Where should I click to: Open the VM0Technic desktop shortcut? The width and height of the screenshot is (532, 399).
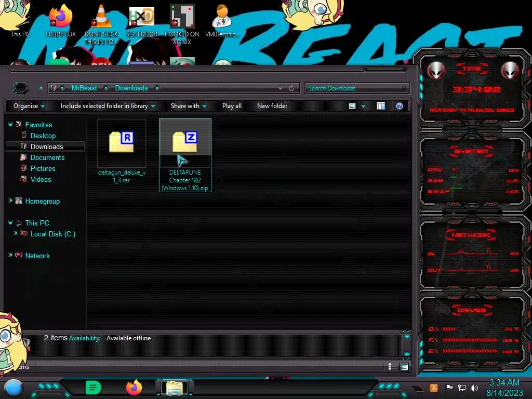click(222, 21)
